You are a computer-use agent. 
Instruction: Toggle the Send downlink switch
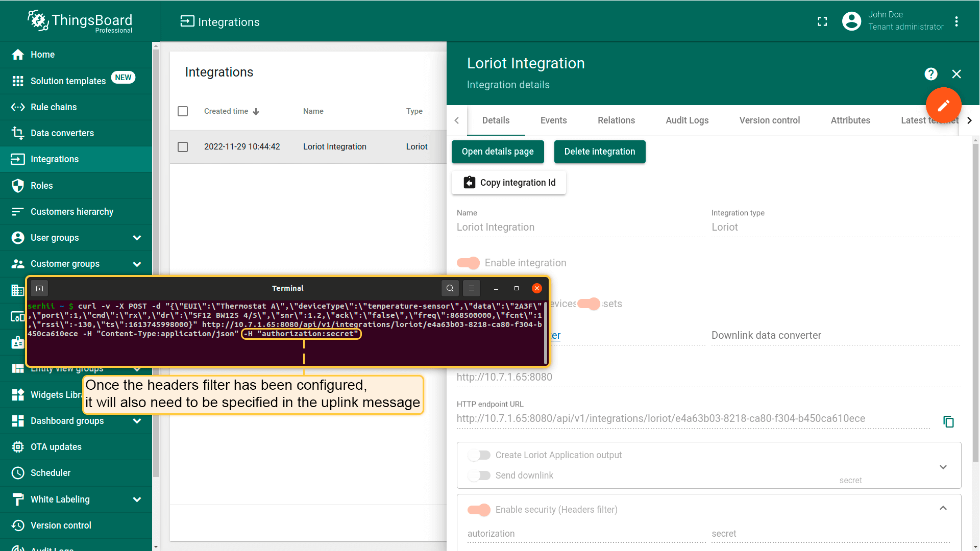point(479,475)
